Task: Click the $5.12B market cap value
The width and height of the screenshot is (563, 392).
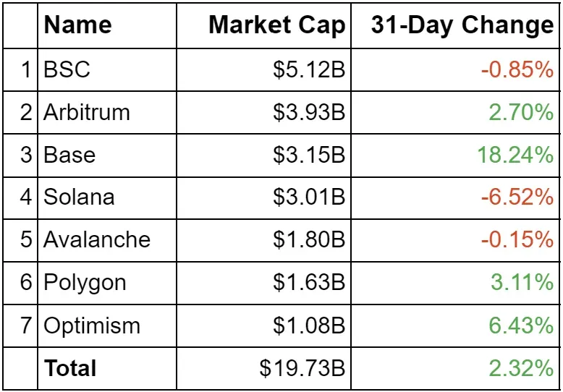Action: (x=309, y=70)
